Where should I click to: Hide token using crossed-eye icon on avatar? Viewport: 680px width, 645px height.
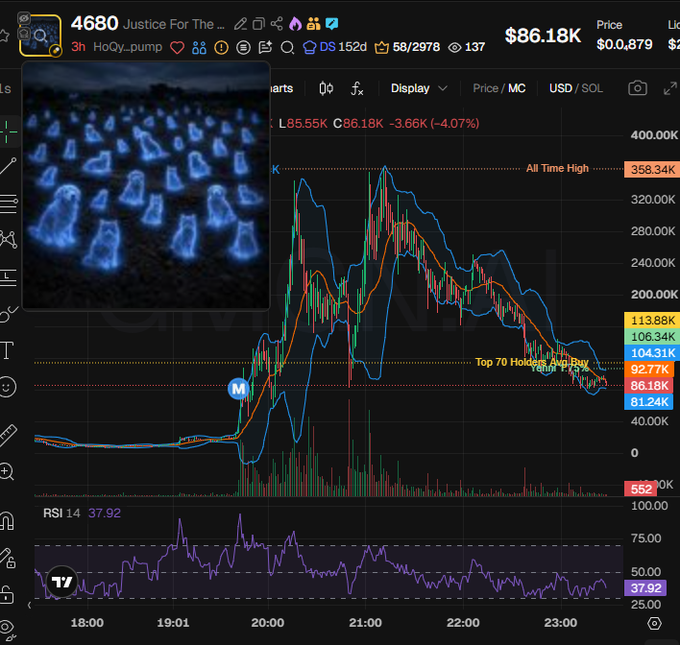pyautogui.click(x=24, y=18)
